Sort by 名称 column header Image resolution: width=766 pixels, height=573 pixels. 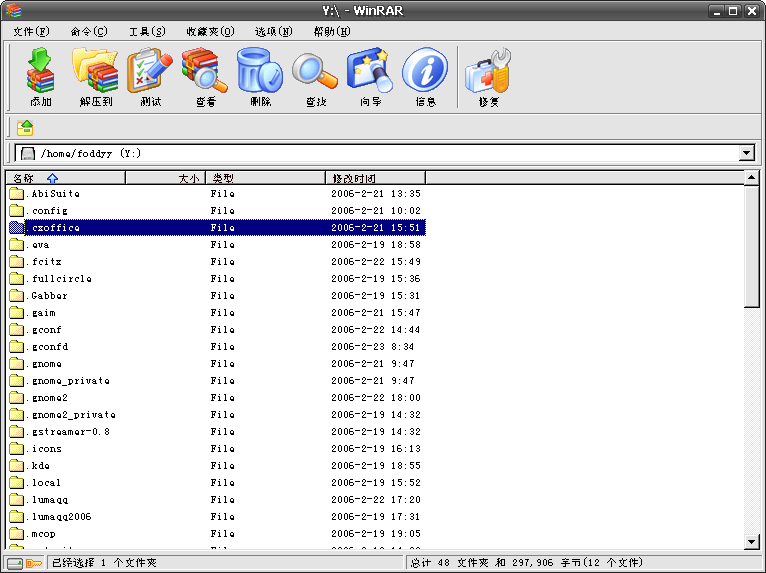click(x=66, y=178)
